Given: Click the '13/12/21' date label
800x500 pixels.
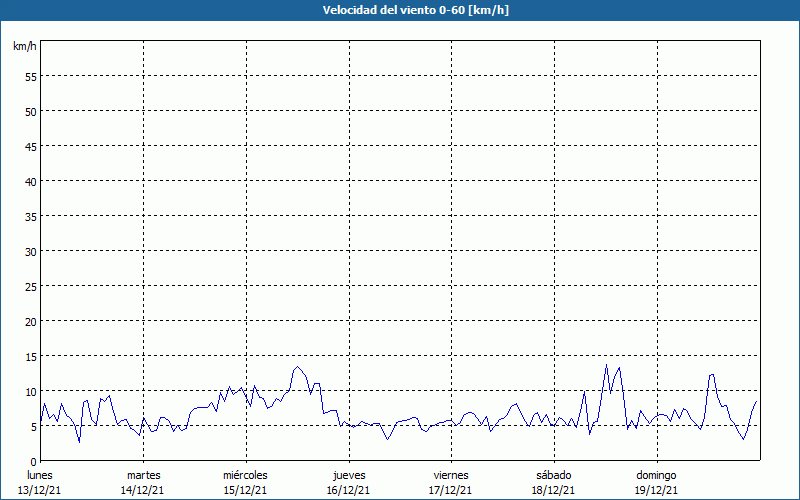Looking at the screenshot, I should tap(39, 490).
